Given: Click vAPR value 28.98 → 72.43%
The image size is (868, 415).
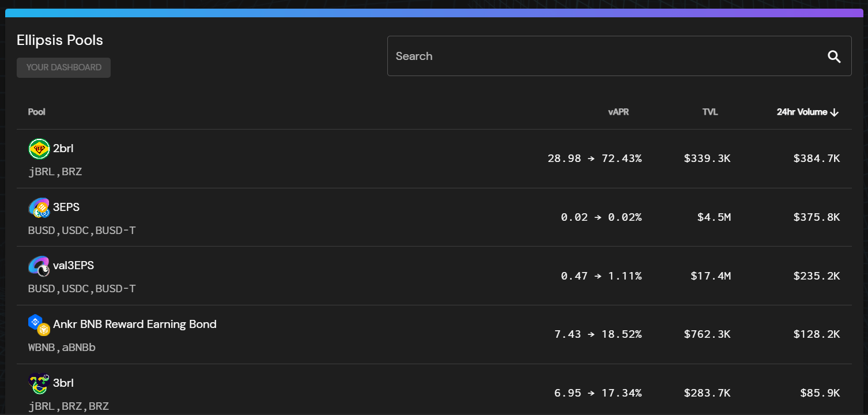Looking at the screenshot, I should point(595,159).
